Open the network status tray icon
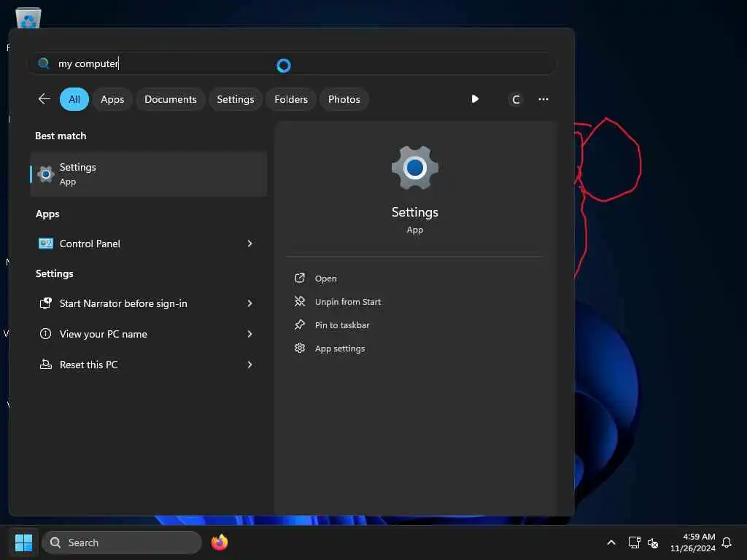747x560 pixels. [634, 542]
